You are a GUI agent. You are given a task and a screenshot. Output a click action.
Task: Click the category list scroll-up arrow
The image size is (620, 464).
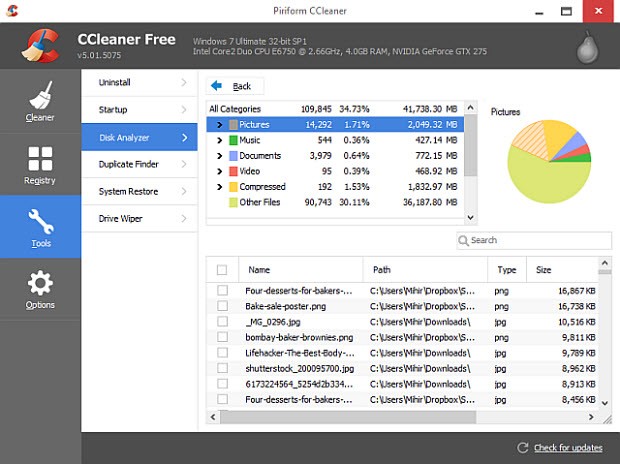click(471, 108)
